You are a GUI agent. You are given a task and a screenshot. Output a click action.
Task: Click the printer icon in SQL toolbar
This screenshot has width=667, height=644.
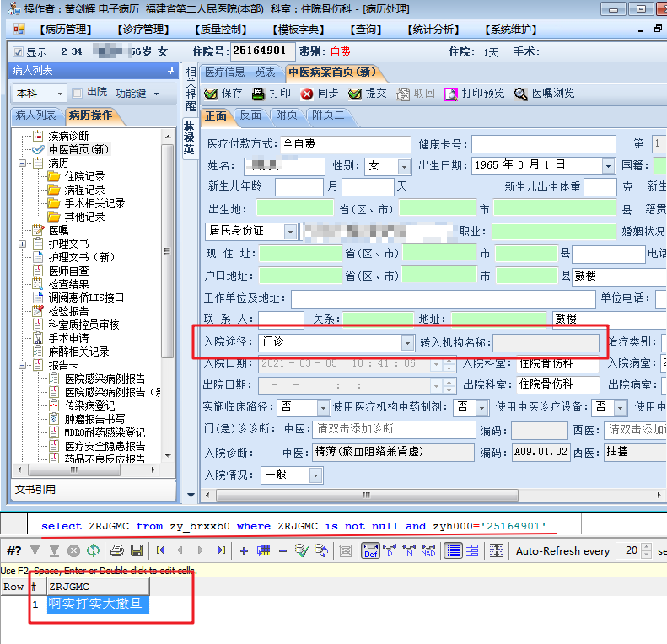tap(117, 550)
